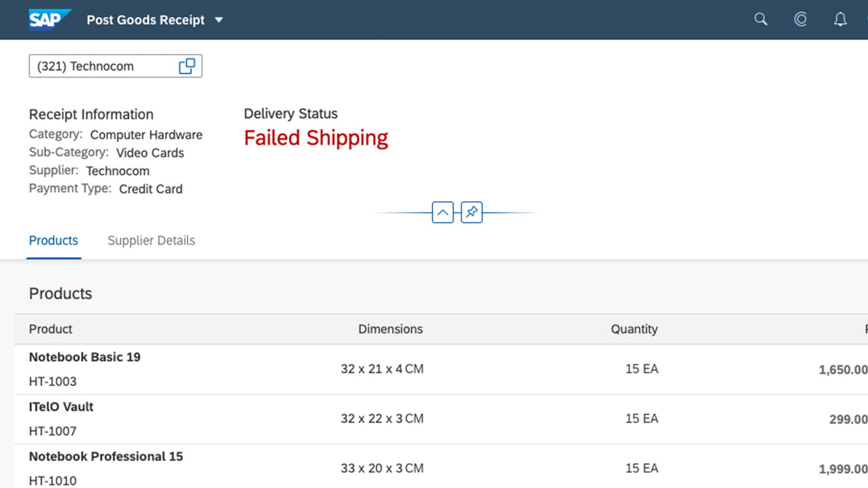Open the search magnifier icon

coord(761,20)
